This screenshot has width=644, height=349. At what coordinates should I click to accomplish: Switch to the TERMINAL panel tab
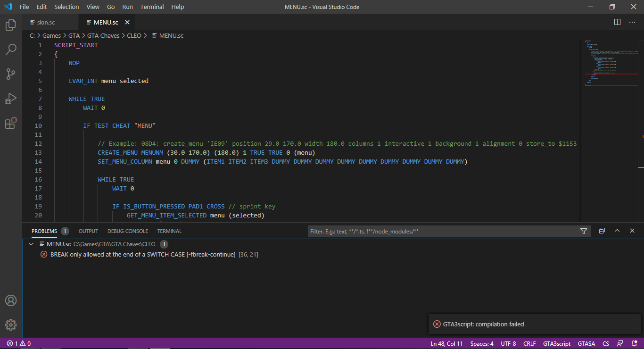(169, 231)
